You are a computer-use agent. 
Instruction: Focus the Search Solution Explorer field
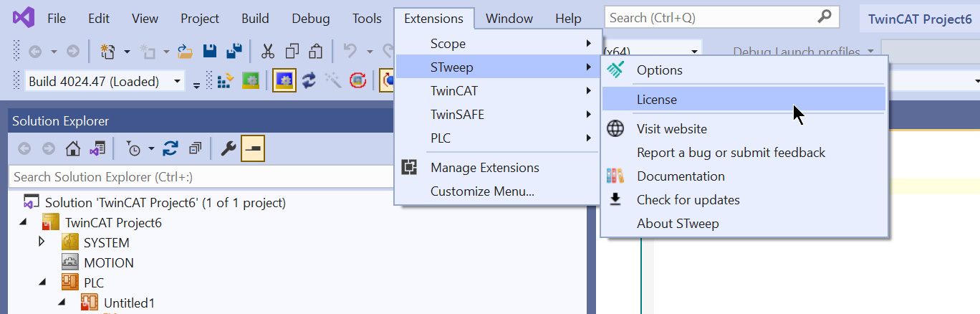coord(201,176)
